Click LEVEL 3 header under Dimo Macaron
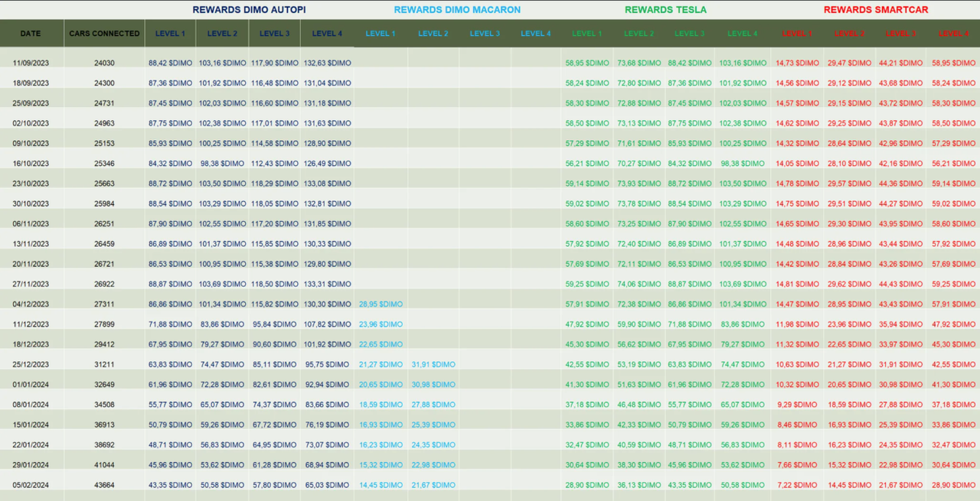The width and height of the screenshot is (980, 501). [485, 34]
